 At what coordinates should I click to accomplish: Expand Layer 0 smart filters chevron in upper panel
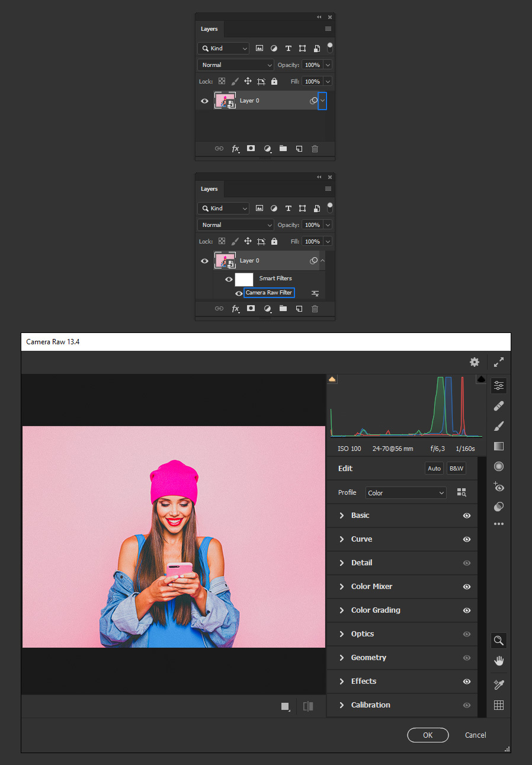(322, 101)
